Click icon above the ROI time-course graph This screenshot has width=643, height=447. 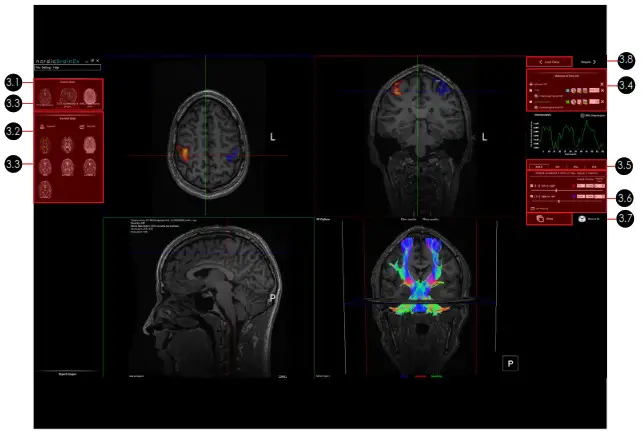(582, 116)
